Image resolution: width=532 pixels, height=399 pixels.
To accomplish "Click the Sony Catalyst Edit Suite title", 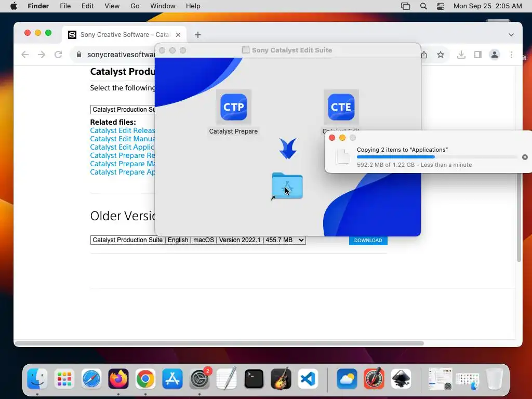I will click(292, 50).
